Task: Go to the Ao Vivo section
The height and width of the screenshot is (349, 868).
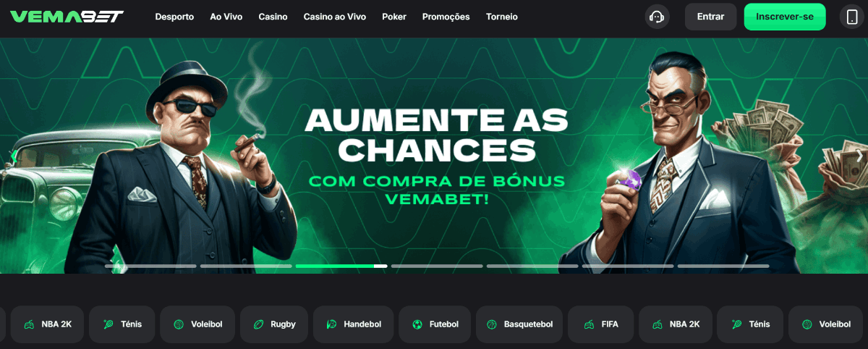Action: coord(226,17)
